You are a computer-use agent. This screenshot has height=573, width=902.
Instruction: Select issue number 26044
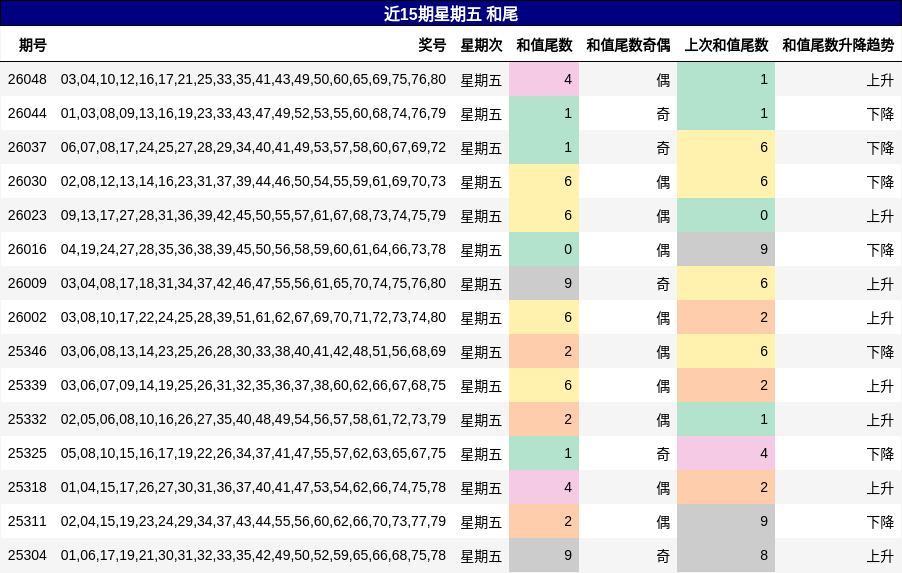coord(27,113)
